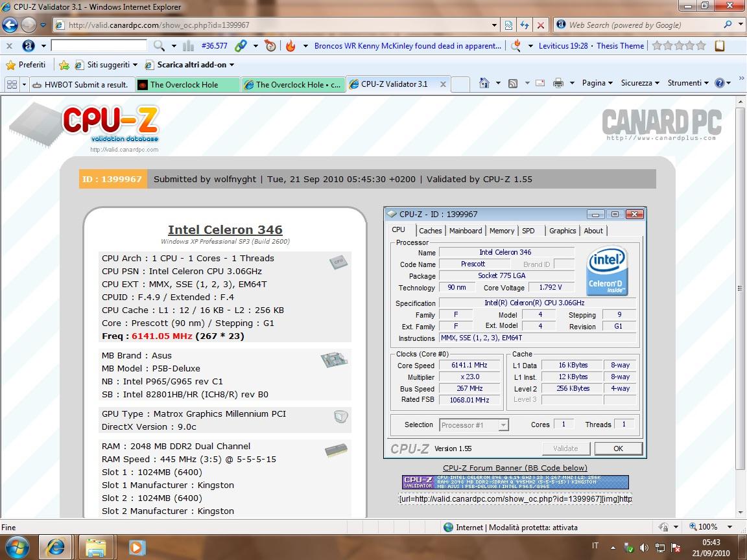This screenshot has height=560, width=747.
Task: Open the Pagina menu dropdown
Action: pyautogui.click(x=597, y=83)
